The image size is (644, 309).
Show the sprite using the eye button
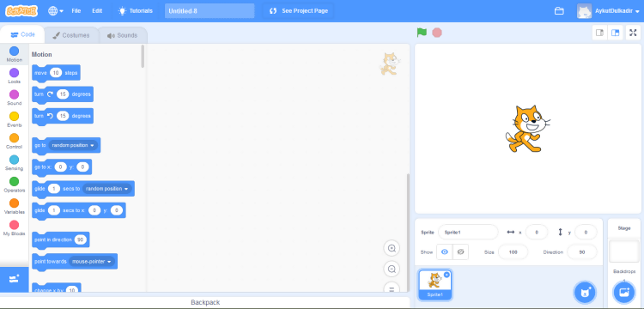point(445,252)
